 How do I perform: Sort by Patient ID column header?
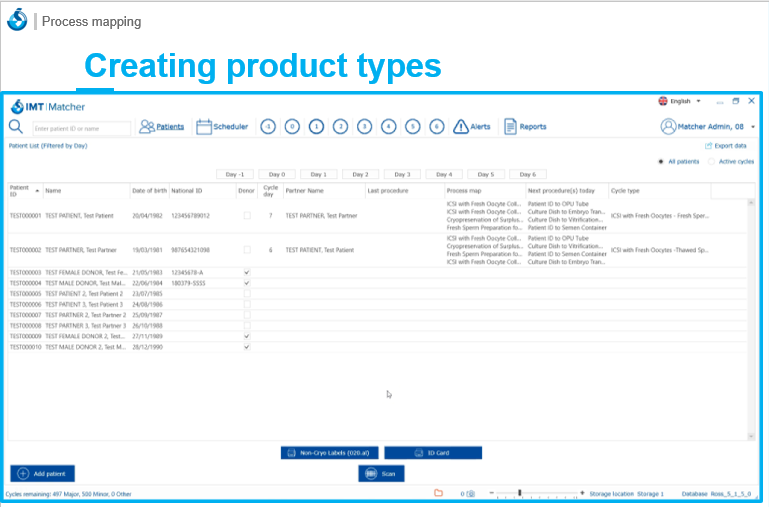coord(24,190)
